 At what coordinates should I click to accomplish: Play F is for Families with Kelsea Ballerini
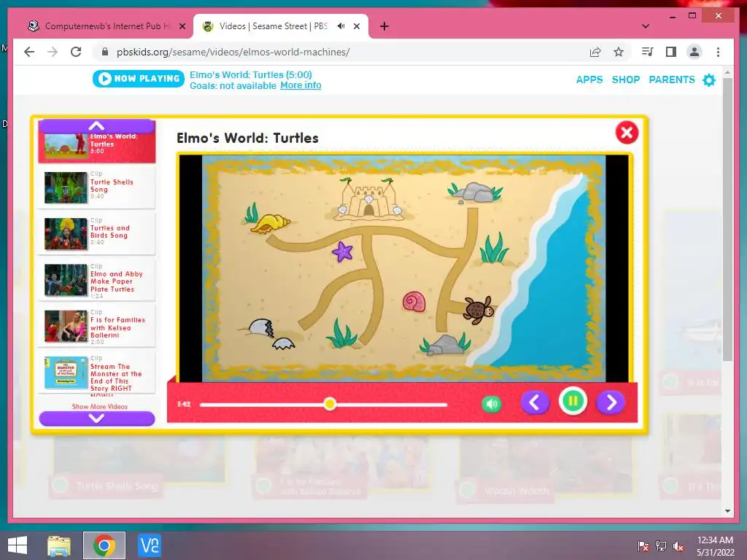pyautogui.click(x=97, y=326)
